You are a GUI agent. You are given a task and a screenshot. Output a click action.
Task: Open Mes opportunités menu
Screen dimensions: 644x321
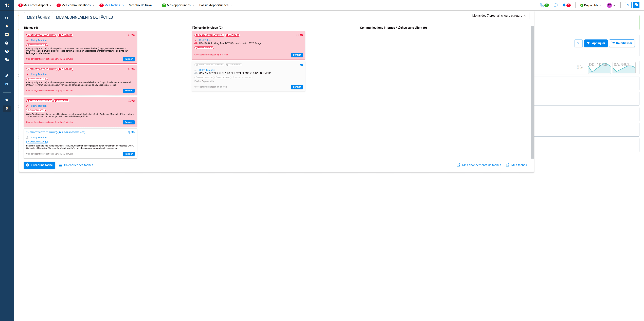tap(178, 5)
